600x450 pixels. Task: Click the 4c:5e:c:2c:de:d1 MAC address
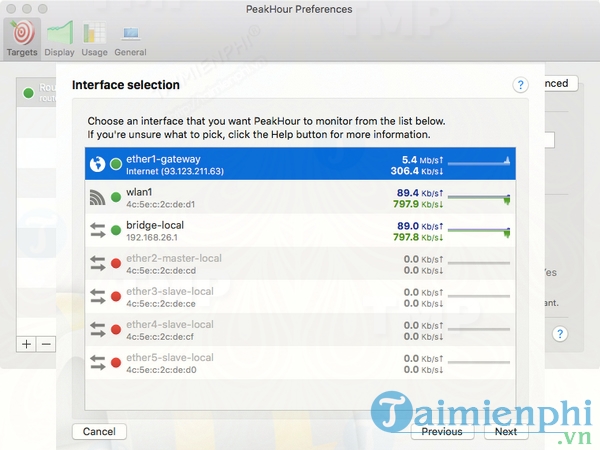click(x=160, y=204)
